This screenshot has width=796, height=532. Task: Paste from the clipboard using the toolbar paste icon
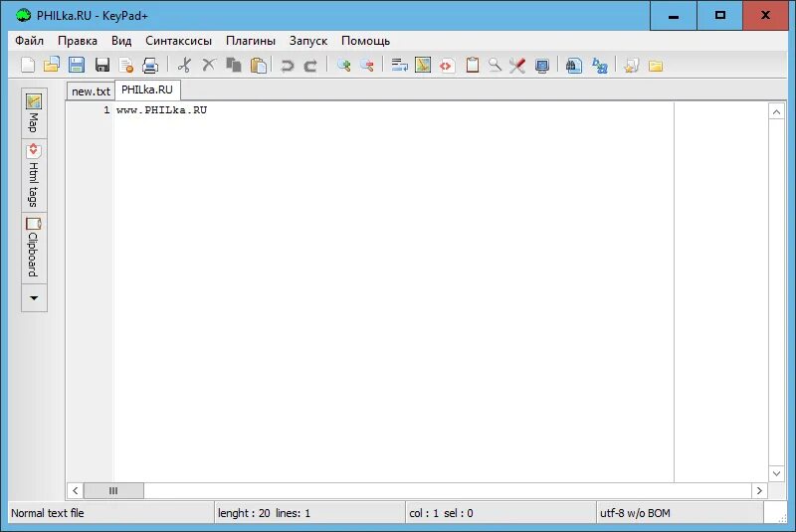pos(259,65)
